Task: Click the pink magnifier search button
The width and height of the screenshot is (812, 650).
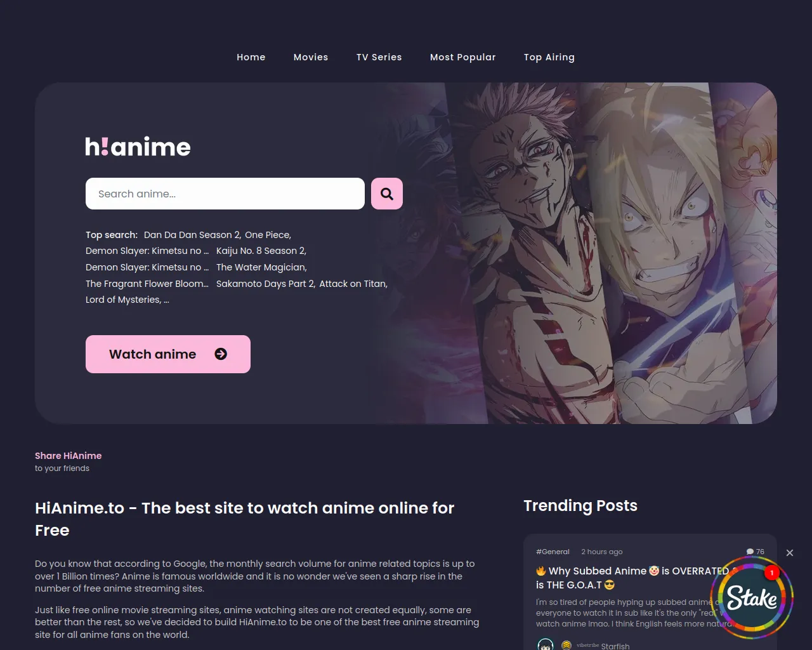Action: [x=387, y=194]
